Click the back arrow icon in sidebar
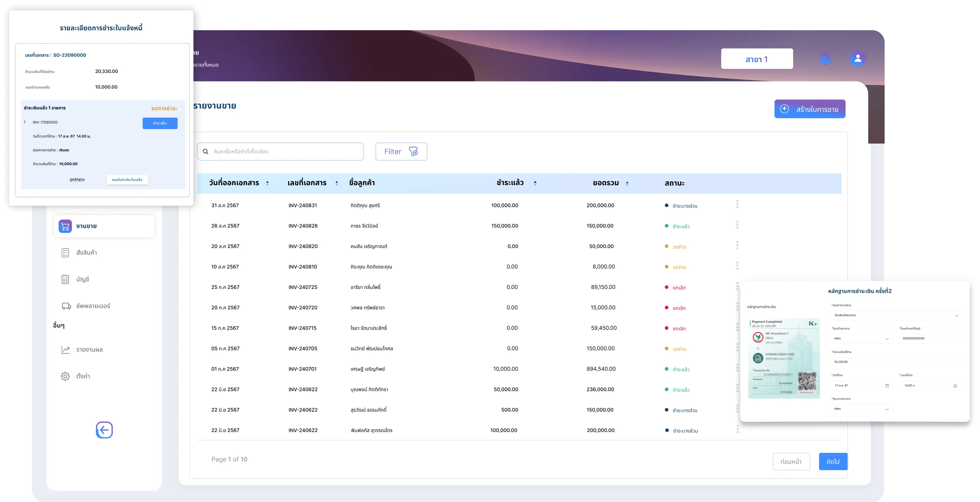 point(104,430)
